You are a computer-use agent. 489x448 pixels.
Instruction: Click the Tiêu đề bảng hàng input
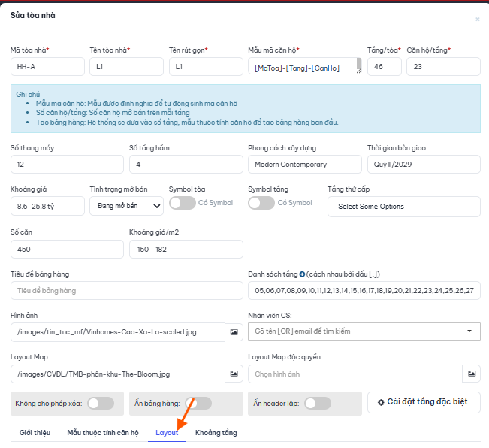[x=127, y=291]
